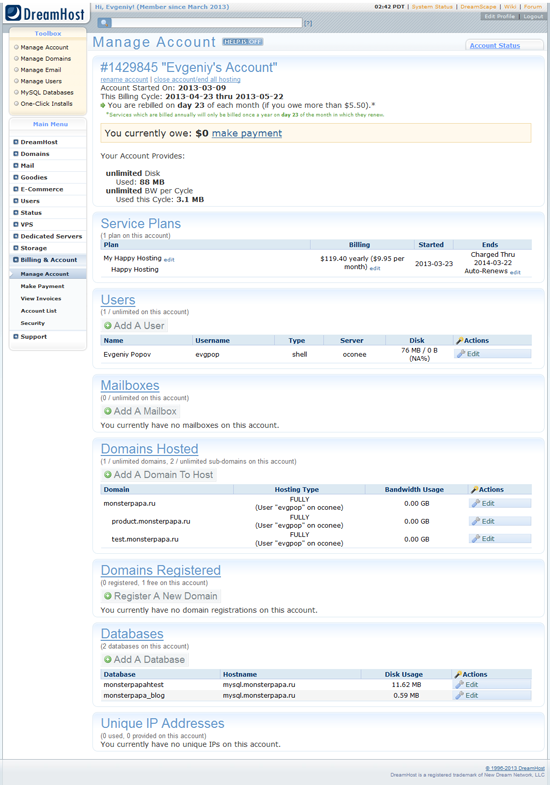The image size is (550, 785).
Task: Click the rename account link
Action: (x=124, y=80)
